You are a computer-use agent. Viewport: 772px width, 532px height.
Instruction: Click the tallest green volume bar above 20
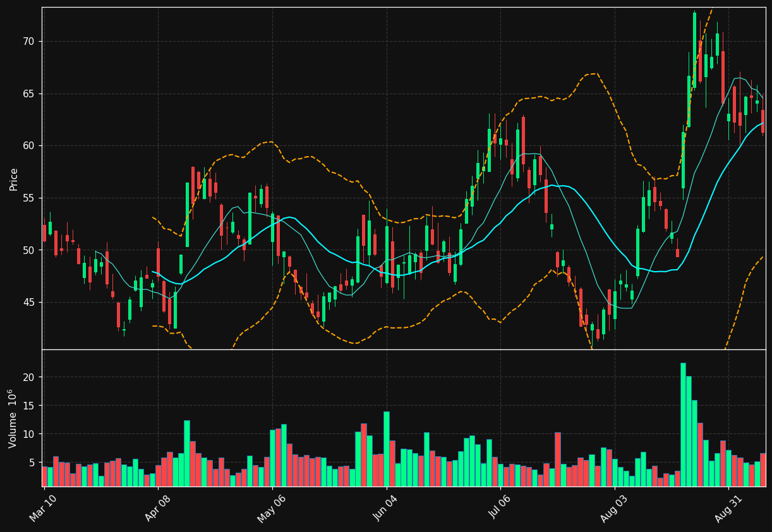pos(683,425)
